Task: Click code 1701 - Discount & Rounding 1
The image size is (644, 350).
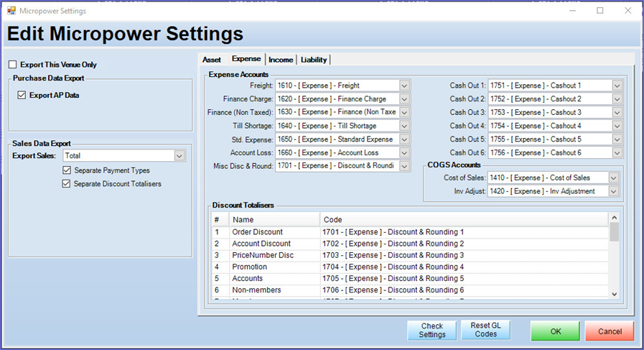Action: click(393, 232)
